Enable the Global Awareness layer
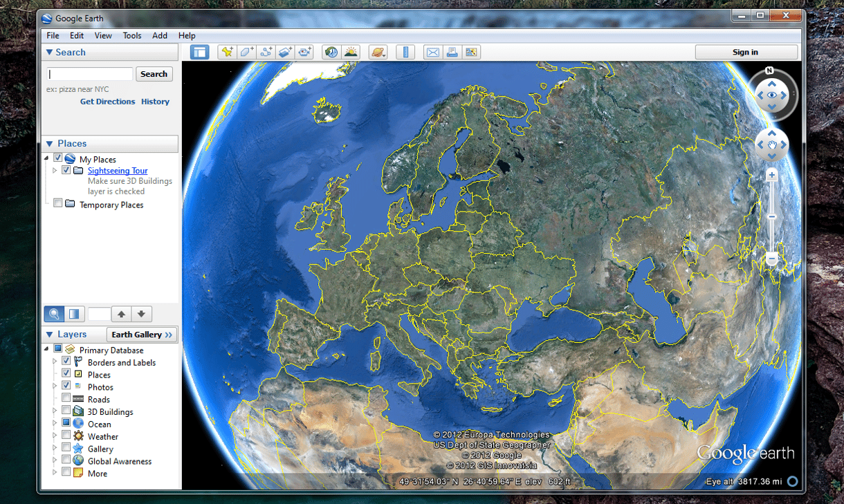Image resolution: width=844 pixels, height=504 pixels. [x=66, y=460]
